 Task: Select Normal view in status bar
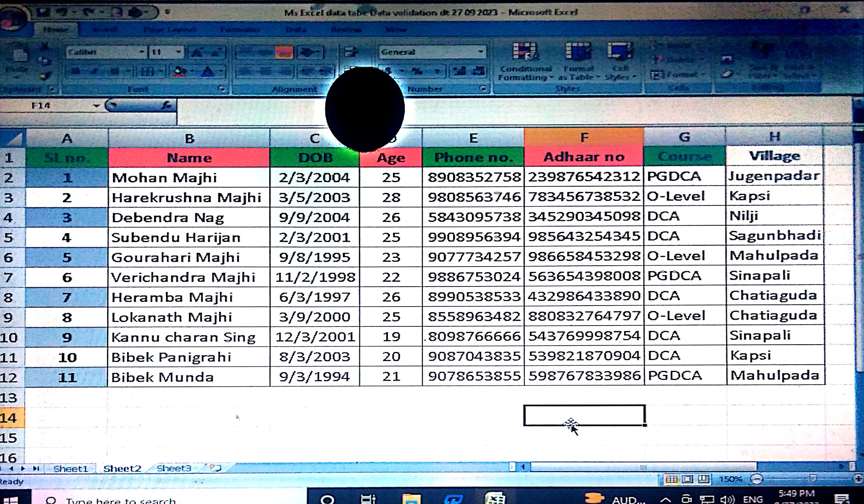(x=672, y=479)
